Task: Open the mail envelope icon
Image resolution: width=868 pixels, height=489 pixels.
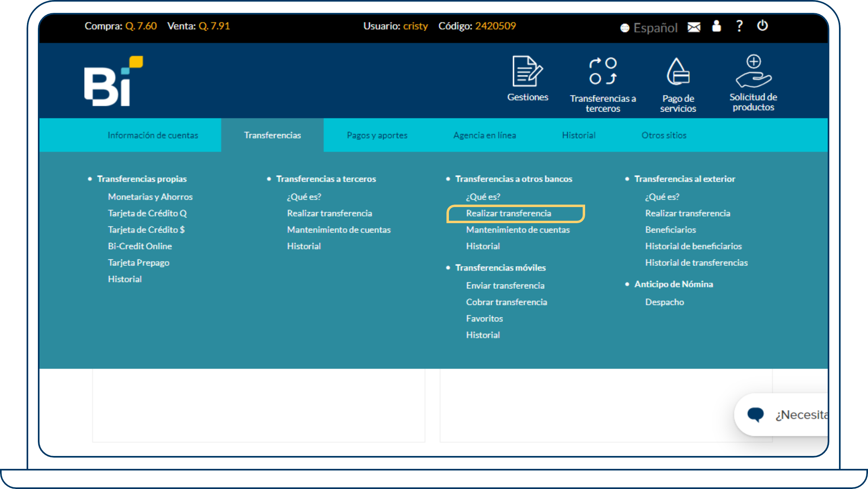Action: click(x=694, y=27)
